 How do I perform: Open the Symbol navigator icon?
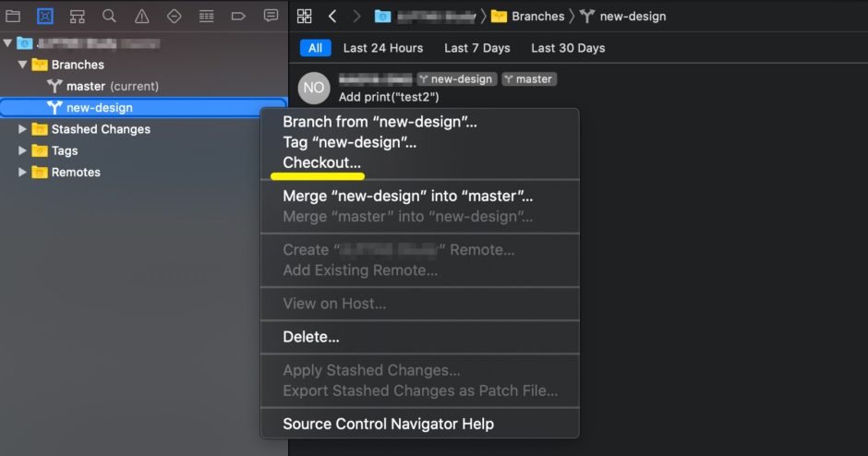point(77,17)
